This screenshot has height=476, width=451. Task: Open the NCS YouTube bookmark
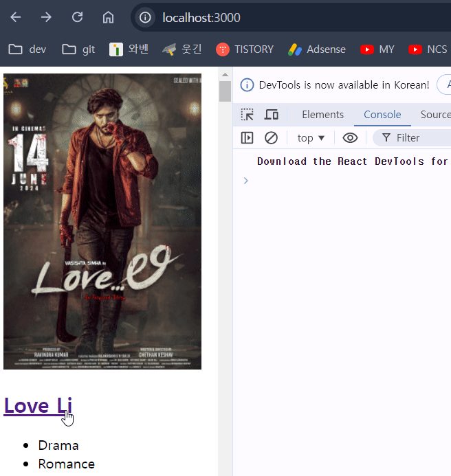tap(428, 49)
